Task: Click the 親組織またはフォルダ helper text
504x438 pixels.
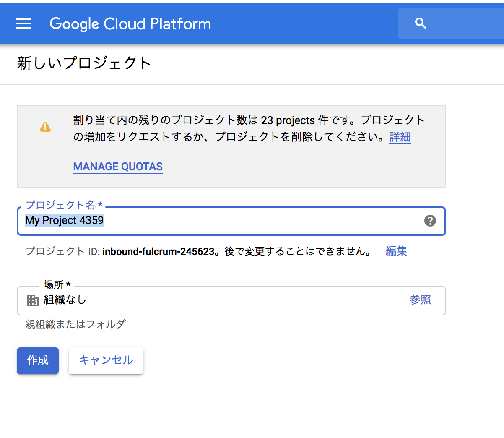Action: 75,324
